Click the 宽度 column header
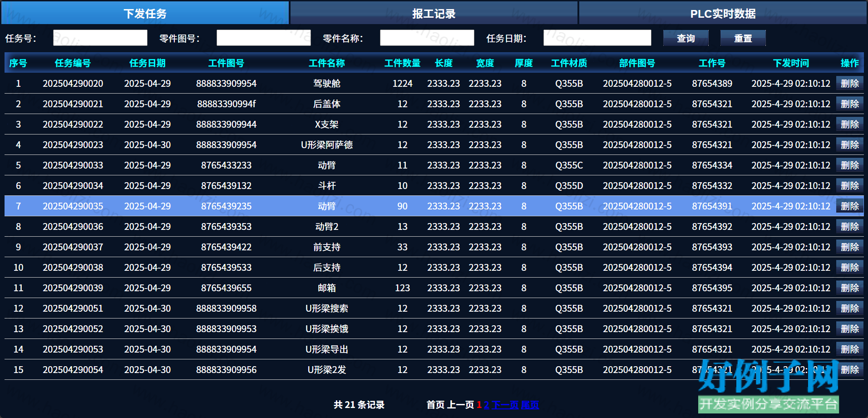The height and width of the screenshot is (418, 868). pos(485,63)
